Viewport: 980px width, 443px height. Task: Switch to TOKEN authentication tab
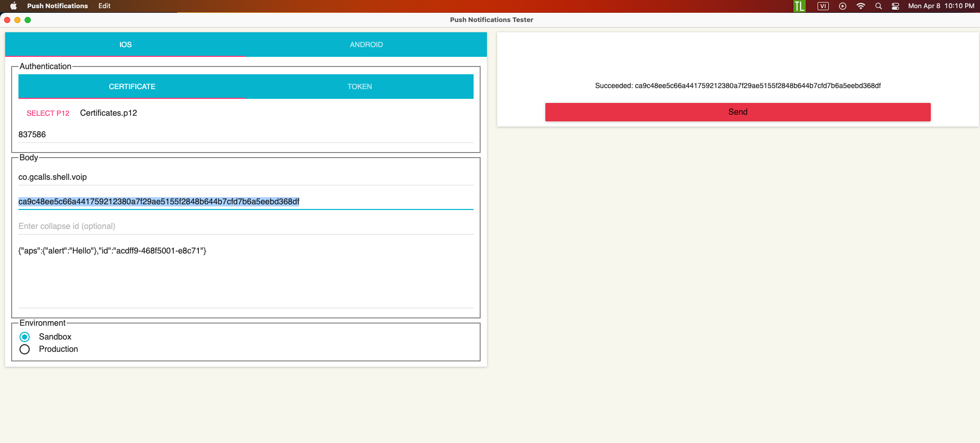(359, 87)
